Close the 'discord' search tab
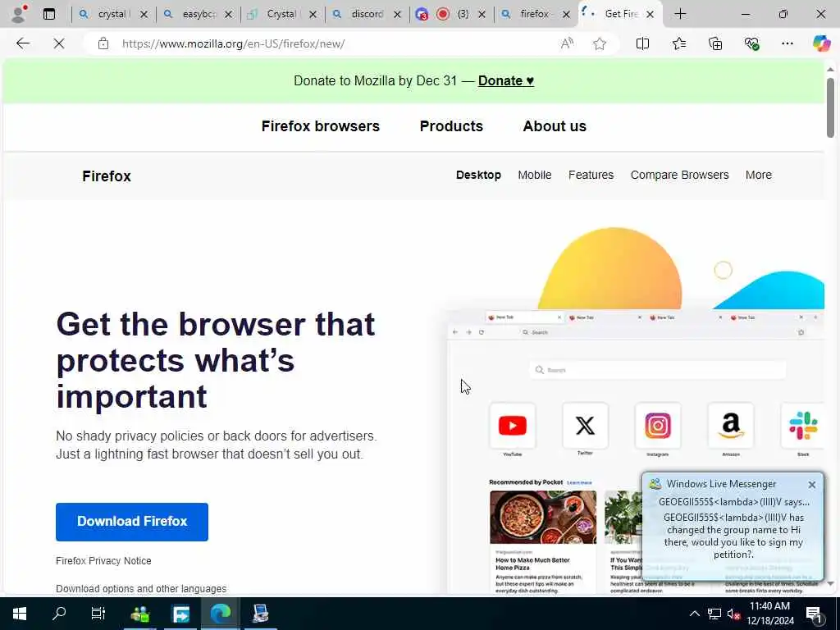 click(x=398, y=15)
